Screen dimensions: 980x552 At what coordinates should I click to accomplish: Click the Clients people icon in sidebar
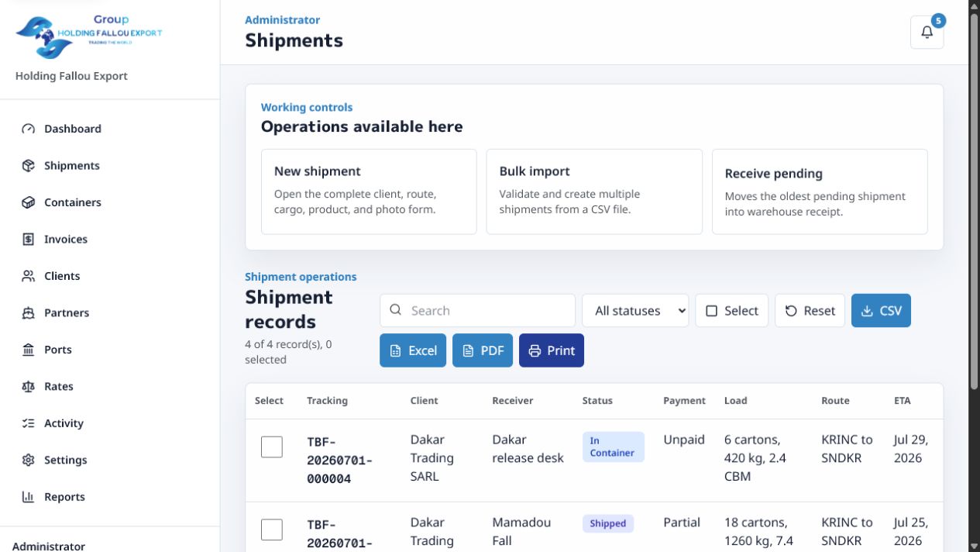point(29,276)
